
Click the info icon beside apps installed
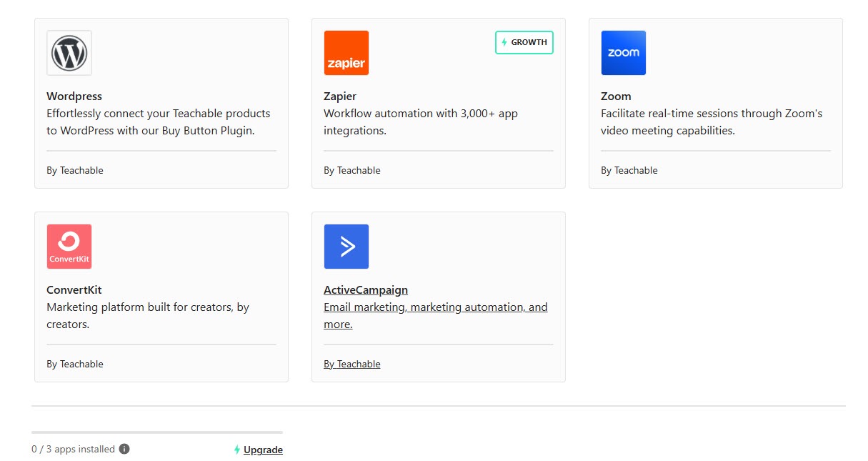coord(124,449)
